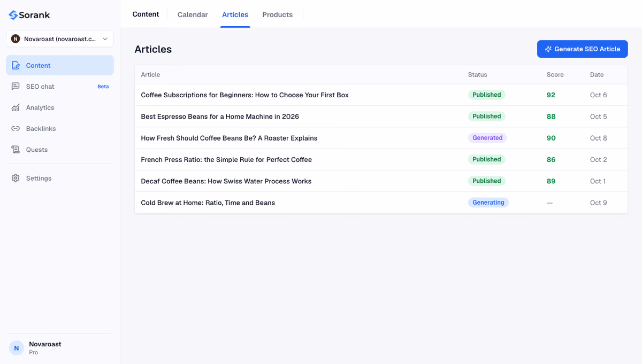
Task: Click the dash score of Cold Brew row
Action: pyautogui.click(x=549, y=203)
